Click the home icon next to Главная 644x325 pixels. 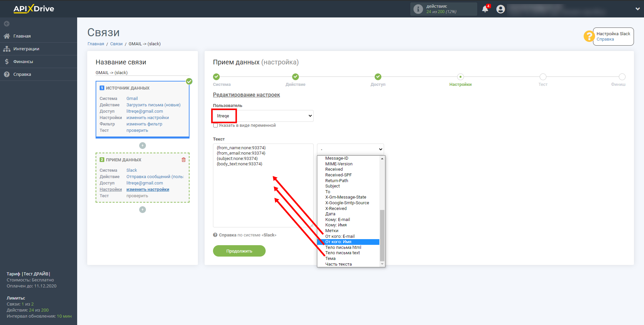(7, 36)
